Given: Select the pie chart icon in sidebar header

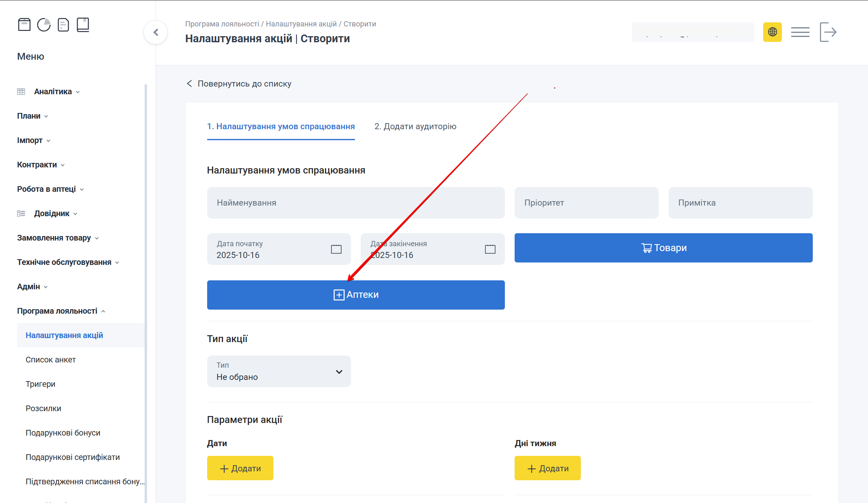Looking at the screenshot, I should click(x=44, y=24).
